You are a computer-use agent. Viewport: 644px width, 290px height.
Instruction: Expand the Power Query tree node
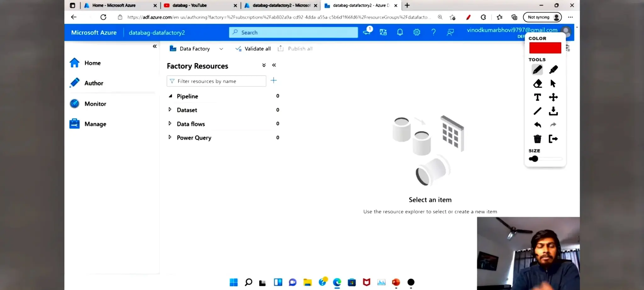170,137
